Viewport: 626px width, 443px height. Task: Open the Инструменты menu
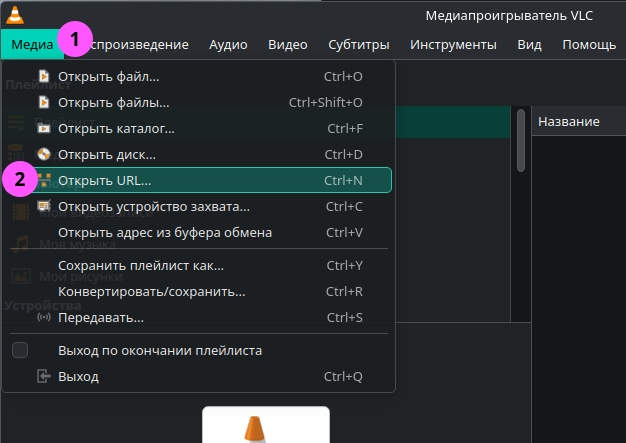tap(453, 44)
